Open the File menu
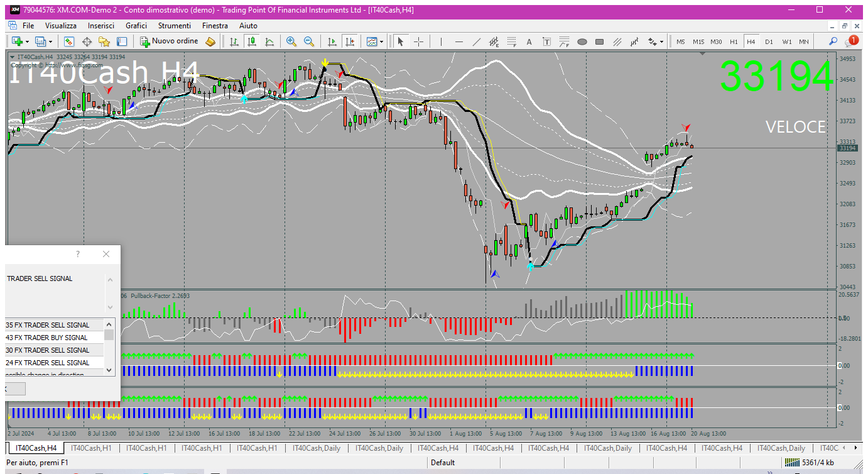Viewport: 868px width, 474px height. [x=28, y=26]
